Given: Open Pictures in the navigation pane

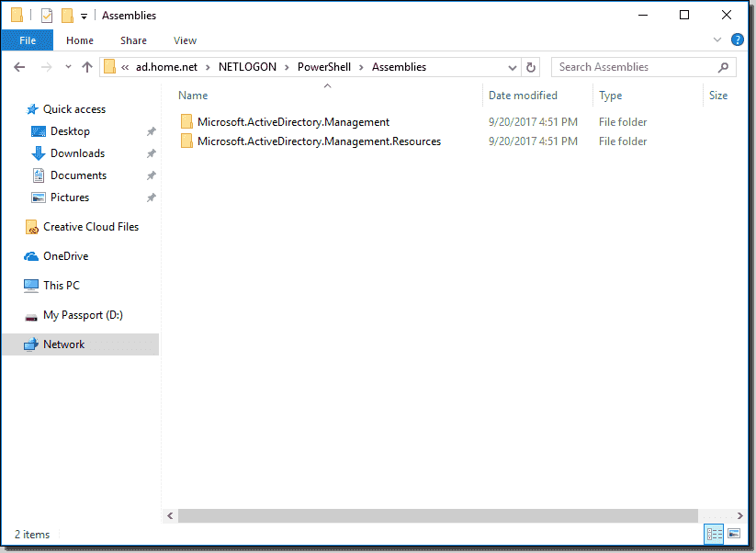Looking at the screenshot, I should click(70, 197).
